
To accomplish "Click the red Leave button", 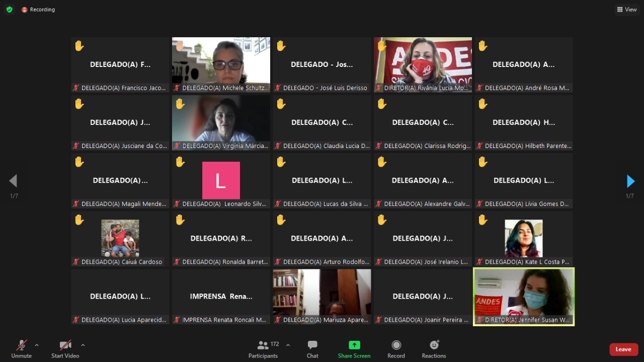I will pyautogui.click(x=623, y=349).
